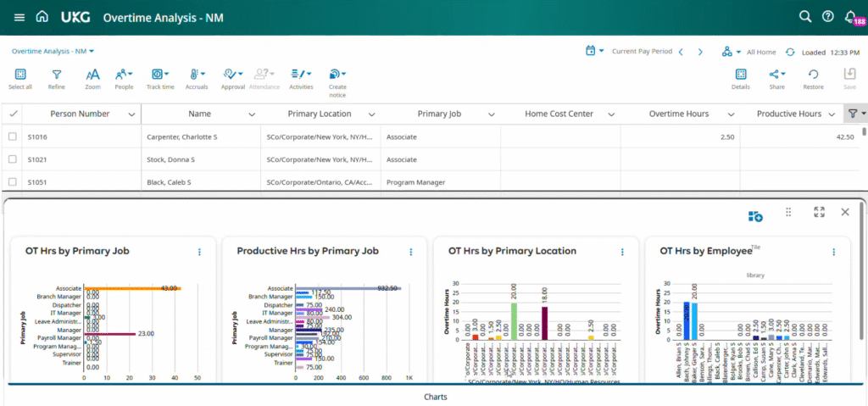Go to the next pay period arrow
Image resolution: width=868 pixels, height=406 pixels.
pos(700,52)
